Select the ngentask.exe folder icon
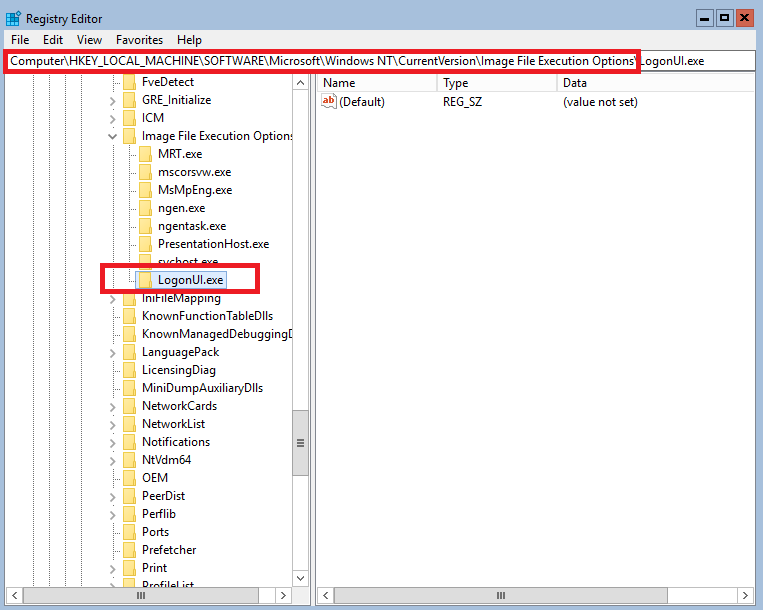Screen dimensions: 763x610 point(145,226)
